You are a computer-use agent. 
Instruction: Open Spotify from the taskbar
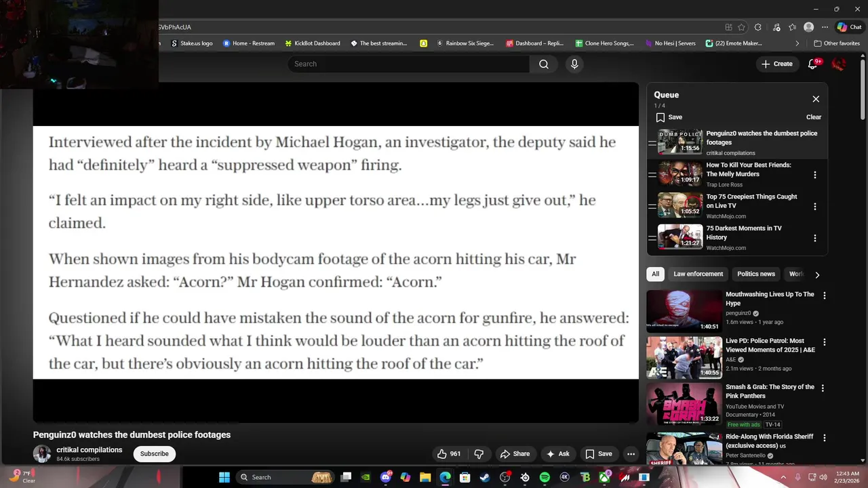click(x=545, y=477)
